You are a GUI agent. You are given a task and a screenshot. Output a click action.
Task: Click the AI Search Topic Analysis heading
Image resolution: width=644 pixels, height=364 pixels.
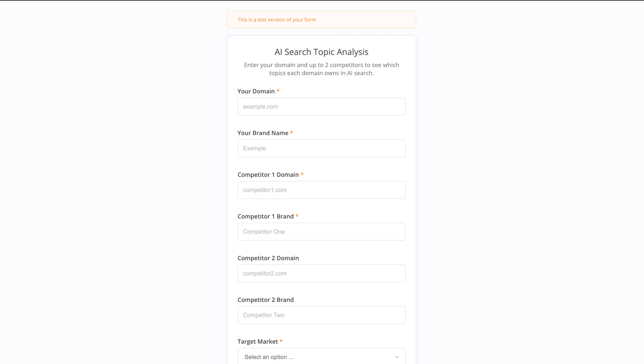point(321,52)
